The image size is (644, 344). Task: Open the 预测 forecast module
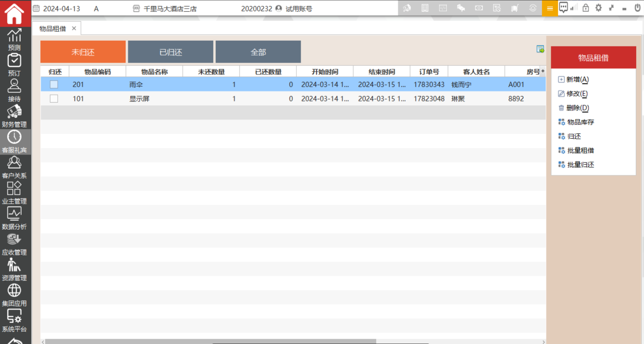[x=14, y=39]
